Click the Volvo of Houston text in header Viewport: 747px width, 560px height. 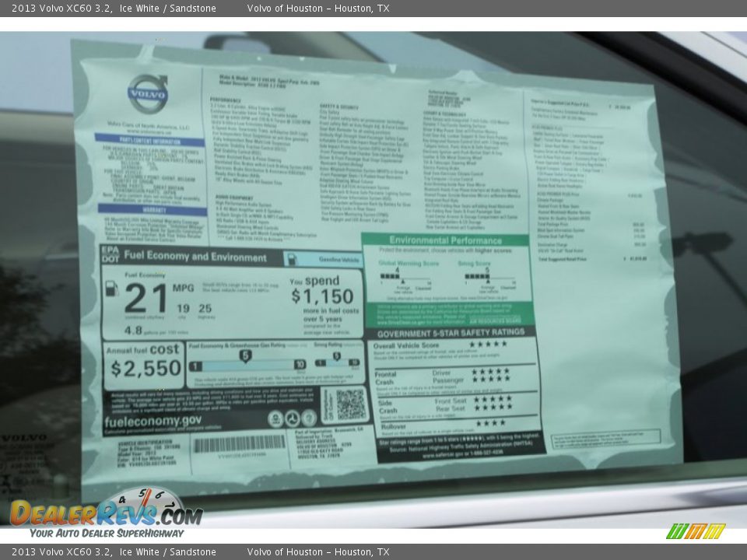(318, 9)
